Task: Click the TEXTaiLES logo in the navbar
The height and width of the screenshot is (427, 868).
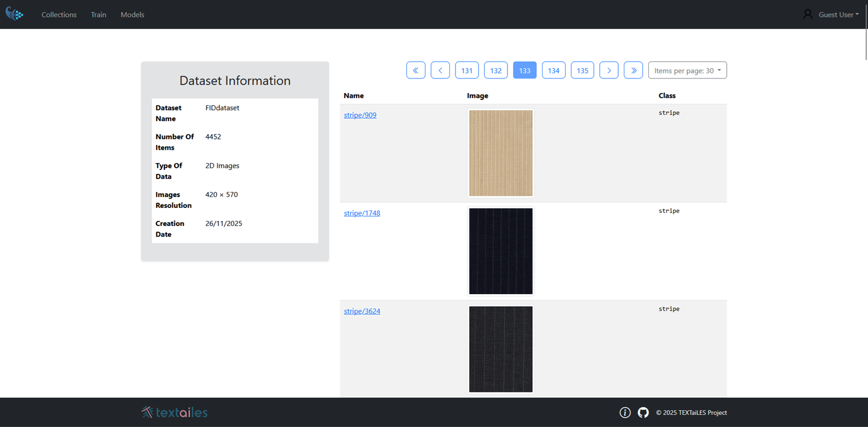Action: click(14, 14)
